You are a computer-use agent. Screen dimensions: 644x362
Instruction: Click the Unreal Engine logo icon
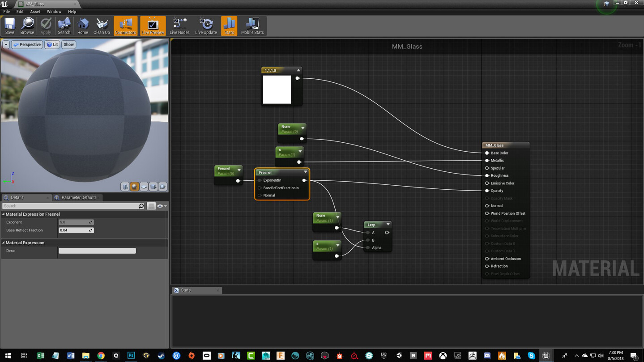[4, 4]
